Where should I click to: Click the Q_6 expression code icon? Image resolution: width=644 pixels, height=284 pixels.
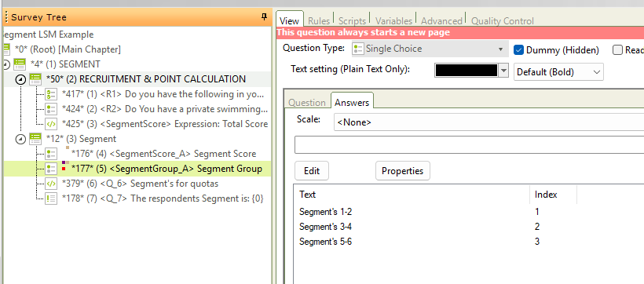[x=51, y=184]
